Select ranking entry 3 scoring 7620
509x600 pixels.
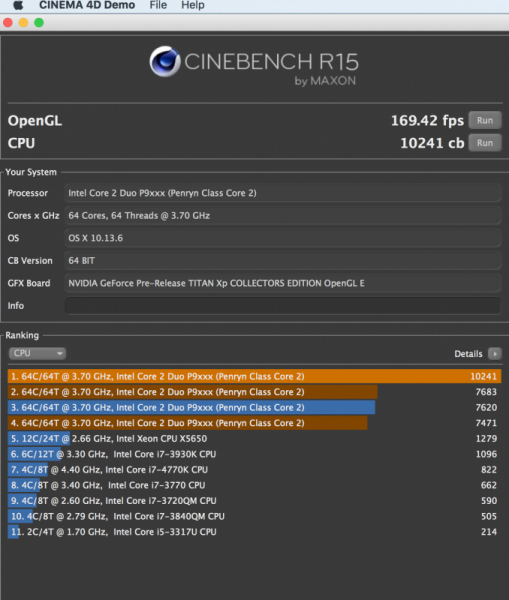pyautogui.click(x=254, y=408)
